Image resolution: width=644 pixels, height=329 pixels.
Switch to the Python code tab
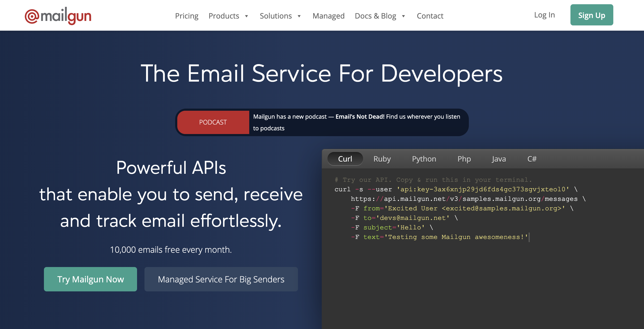click(424, 159)
